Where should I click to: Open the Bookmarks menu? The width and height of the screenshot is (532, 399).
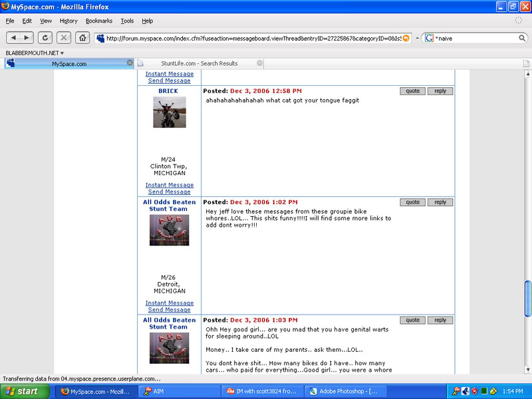[98, 21]
